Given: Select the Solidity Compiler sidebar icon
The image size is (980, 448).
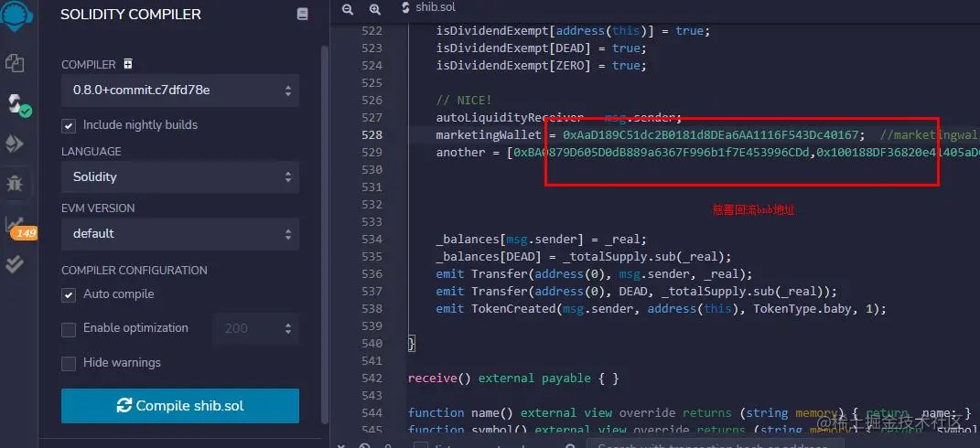Looking at the screenshot, I should 16,104.
